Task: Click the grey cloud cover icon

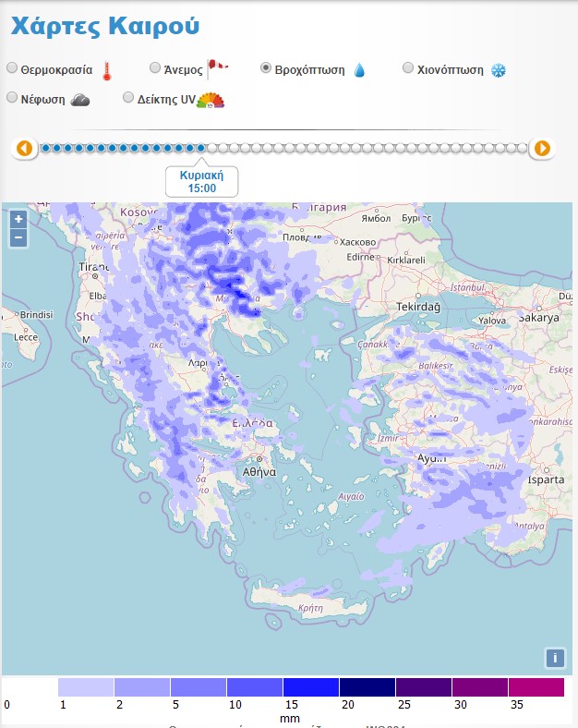Action: pos(80,99)
